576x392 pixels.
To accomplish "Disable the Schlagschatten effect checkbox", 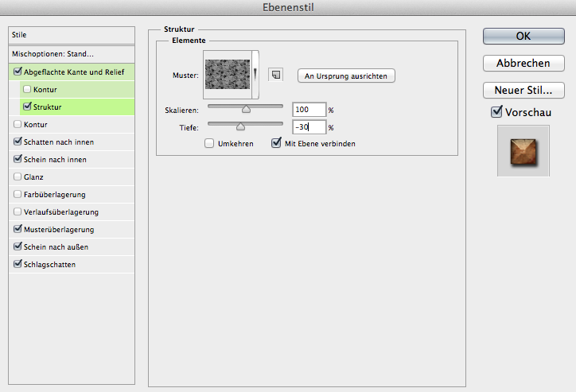I will click(x=18, y=264).
